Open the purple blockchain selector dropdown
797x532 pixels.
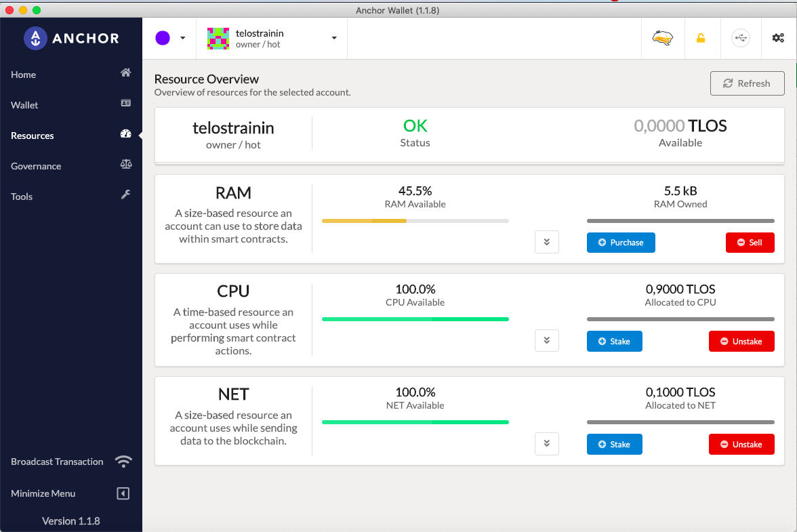169,38
